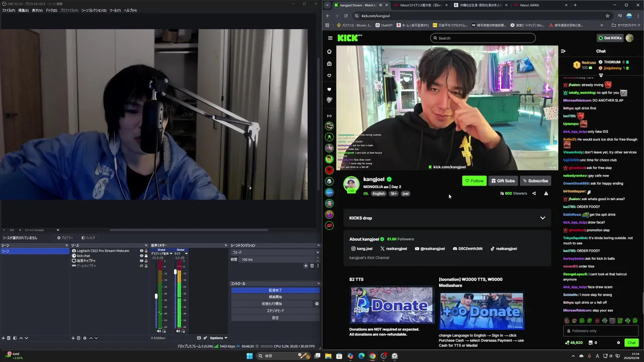This screenshot has height=362, width=644.
Task: Remove the selected scene in OBS
Action: (x=9, y=338)
